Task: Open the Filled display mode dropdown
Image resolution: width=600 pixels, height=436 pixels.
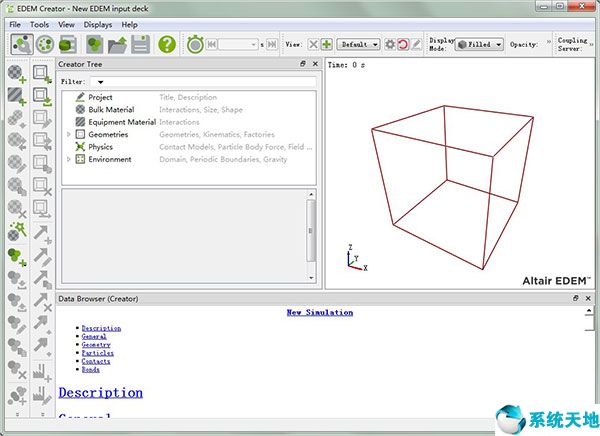Action: pos(479,44)
